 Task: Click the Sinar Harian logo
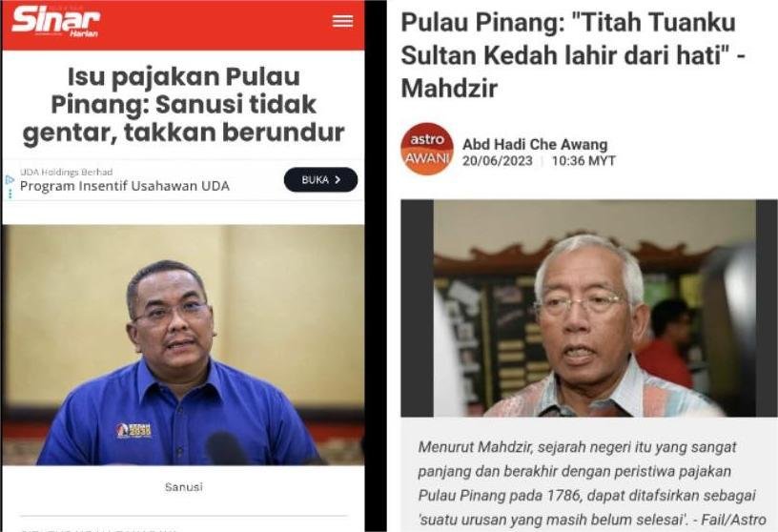point(55,22)
